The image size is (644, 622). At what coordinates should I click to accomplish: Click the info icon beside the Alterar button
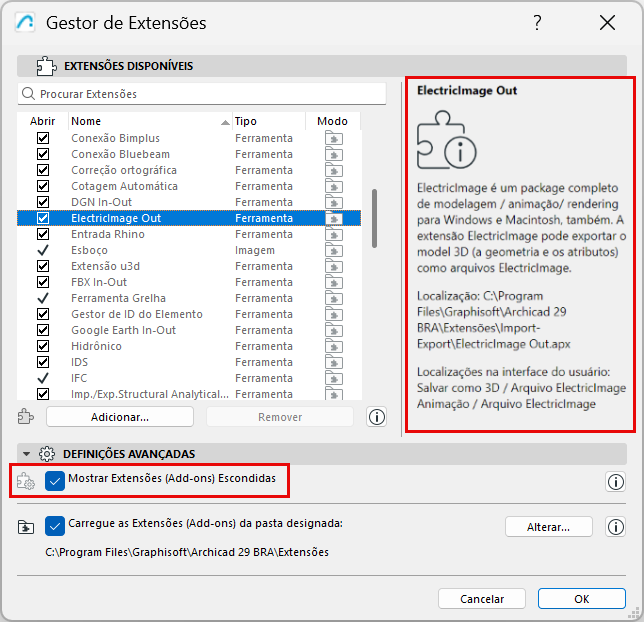(x=615, y=527)
